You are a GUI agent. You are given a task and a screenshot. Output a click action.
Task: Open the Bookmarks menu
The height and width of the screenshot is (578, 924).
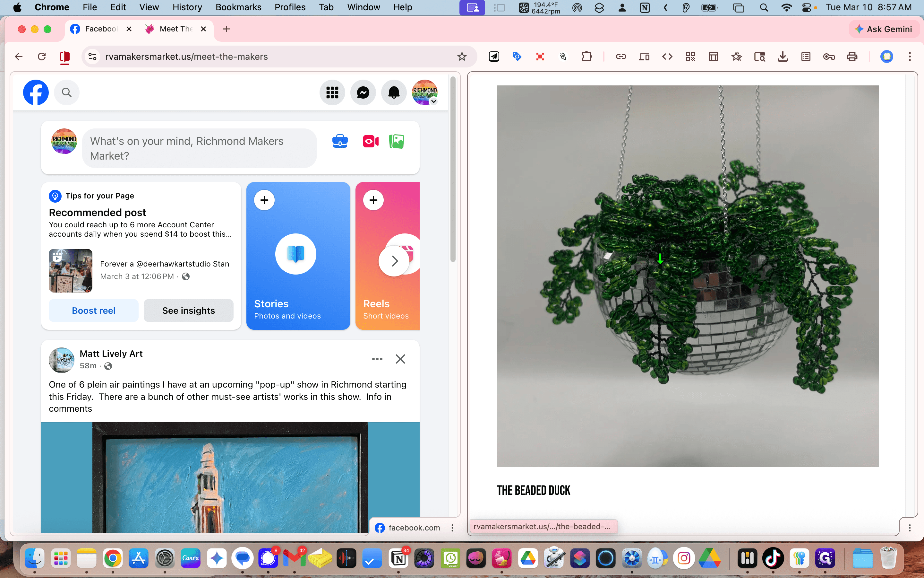(238, 7)
